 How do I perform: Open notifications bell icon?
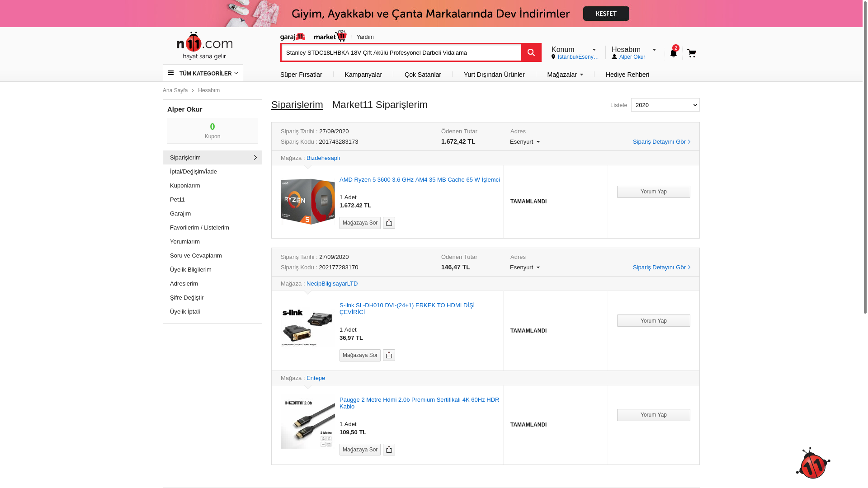pyautogui.click(x=674, y=53)
